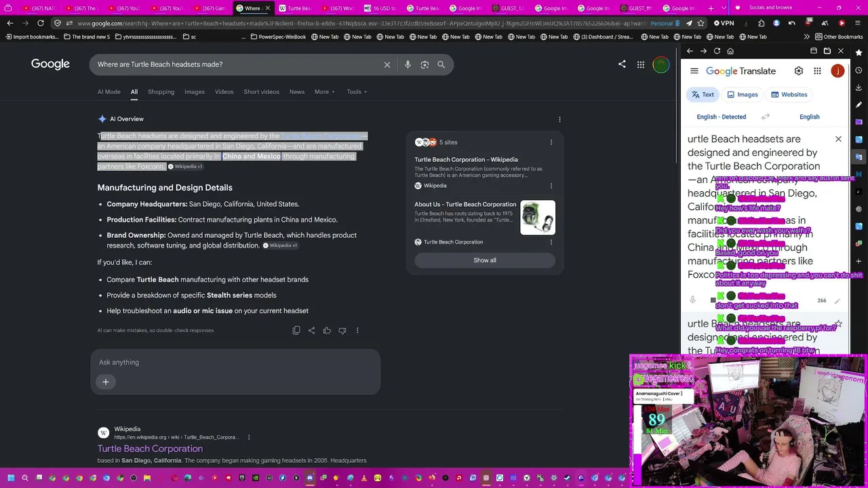Screen dimensions: 868x488
Task: Share the search results page
Action: point(622,64)
